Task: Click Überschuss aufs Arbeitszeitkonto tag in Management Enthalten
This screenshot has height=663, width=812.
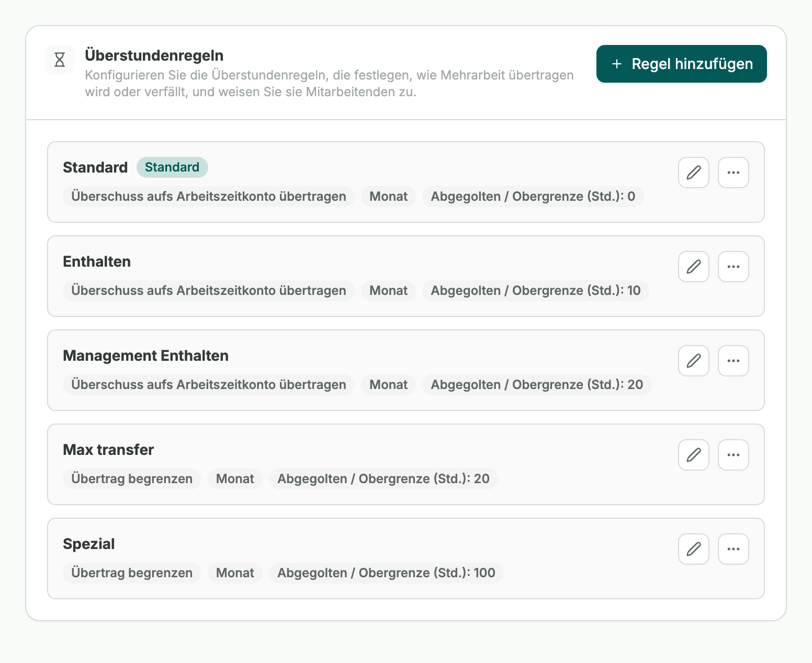Action: point(209,385)
